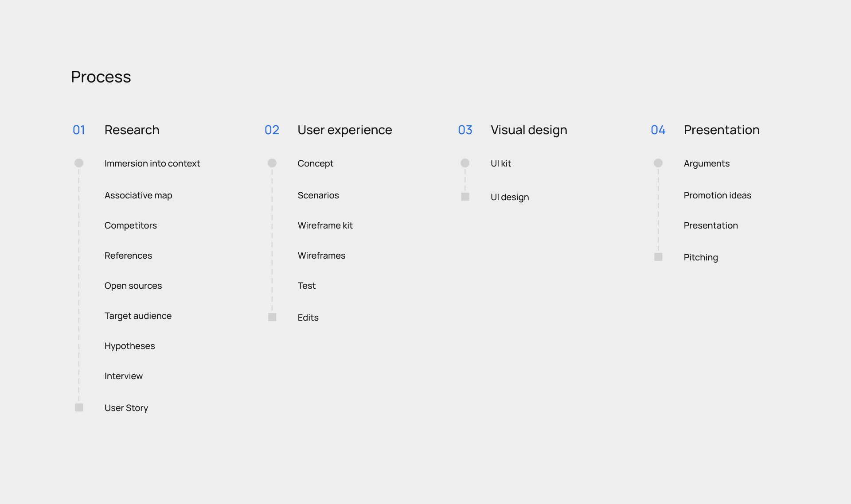The width and height of the screenshot is (851, 504).
Task: Click the square marker beside User Story
Action: (79, 407)
